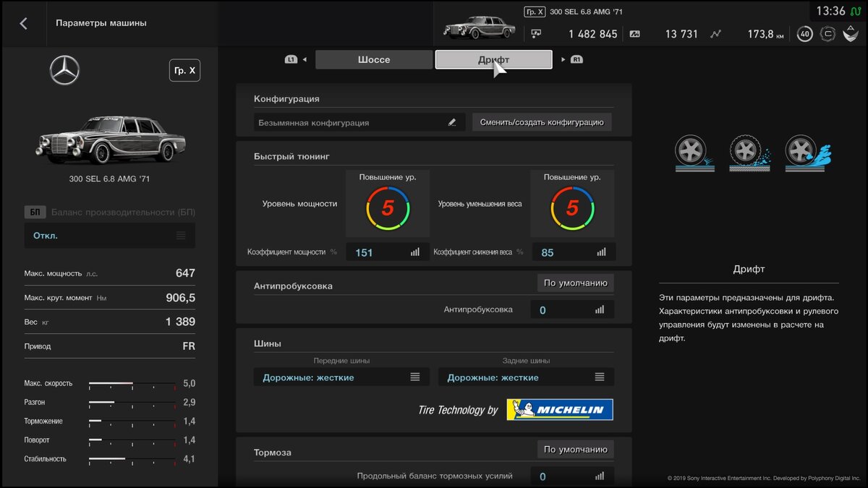Click the green network status icon by clock

coord(856,11)
